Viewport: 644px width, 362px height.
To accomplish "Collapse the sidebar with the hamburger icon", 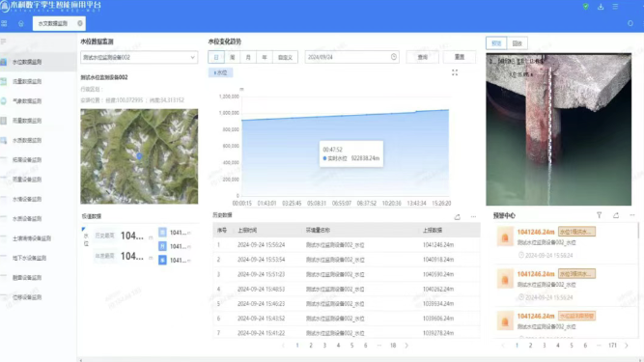I will point(3,42).
